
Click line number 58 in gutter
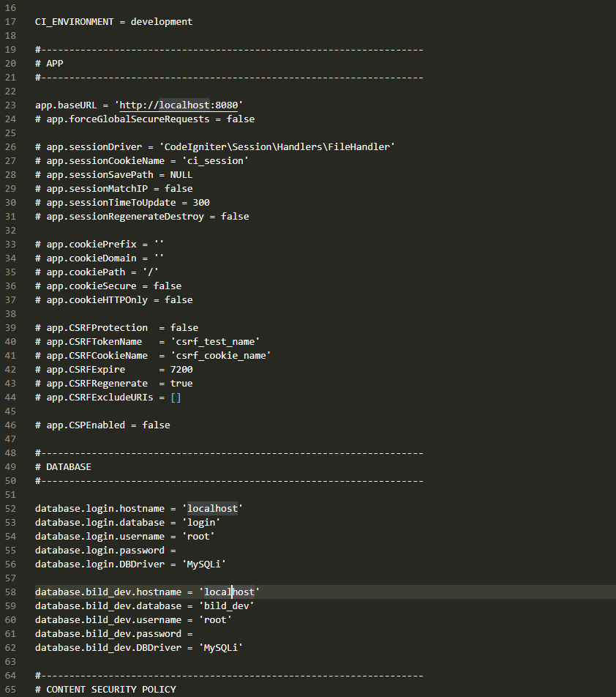point(10,592)
